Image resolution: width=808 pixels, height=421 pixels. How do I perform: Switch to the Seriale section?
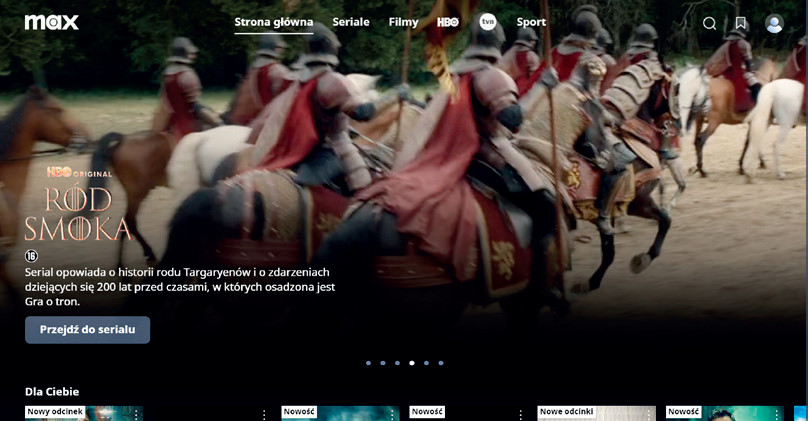click(351, 22)
